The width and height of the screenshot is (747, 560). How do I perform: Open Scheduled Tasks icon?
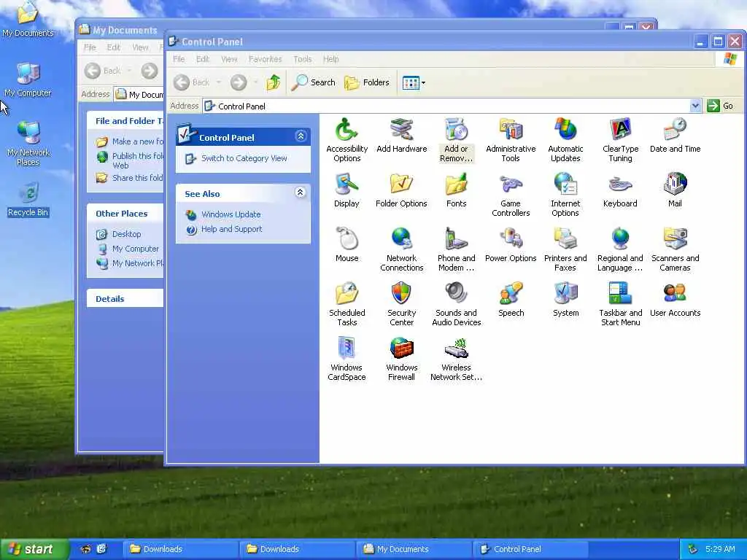click(x=347, y=305)
